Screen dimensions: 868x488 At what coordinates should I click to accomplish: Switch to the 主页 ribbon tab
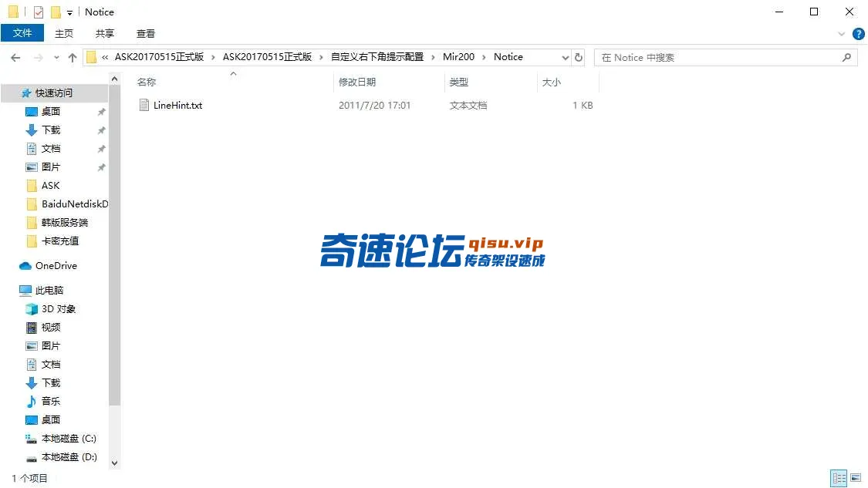[64, 34]
